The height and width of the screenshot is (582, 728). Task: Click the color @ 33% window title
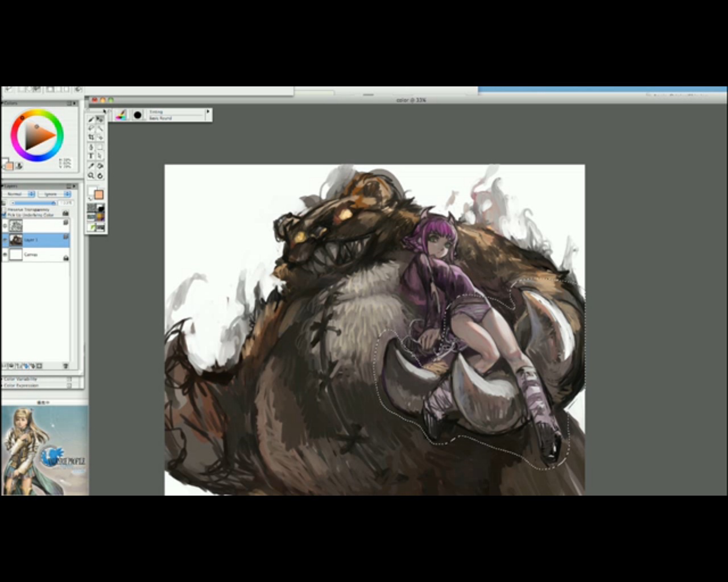[411, 100]
